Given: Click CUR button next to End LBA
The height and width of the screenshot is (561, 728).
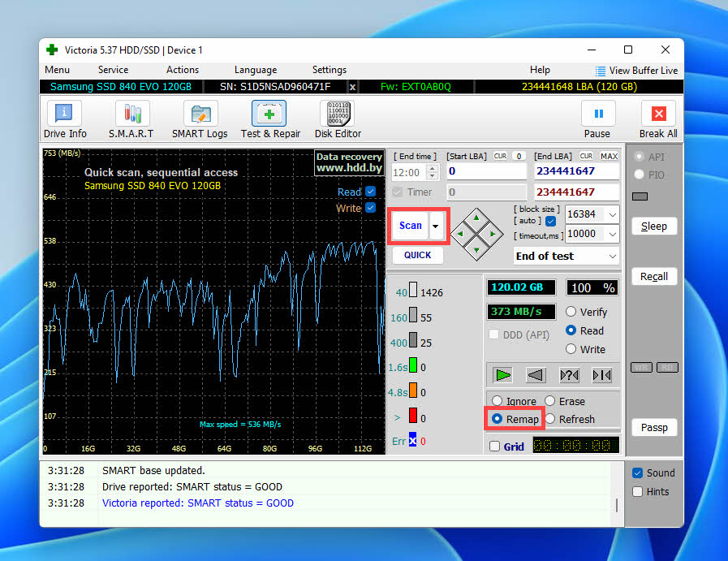Looking at the screenshot, I should coord(586,156).
